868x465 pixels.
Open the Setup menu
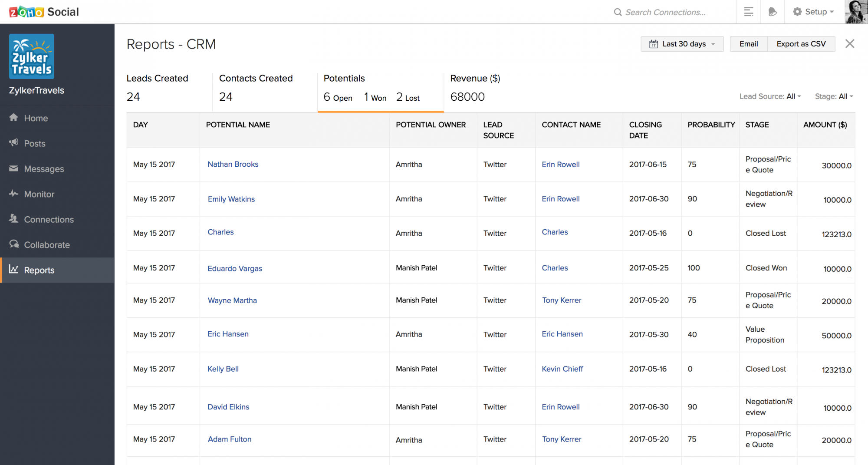pyautogui.click(x=813, y=12)
